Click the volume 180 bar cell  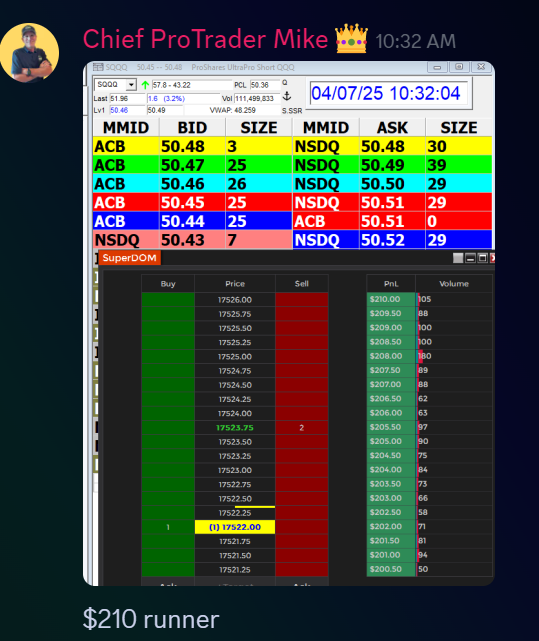[x=454, y=356]
